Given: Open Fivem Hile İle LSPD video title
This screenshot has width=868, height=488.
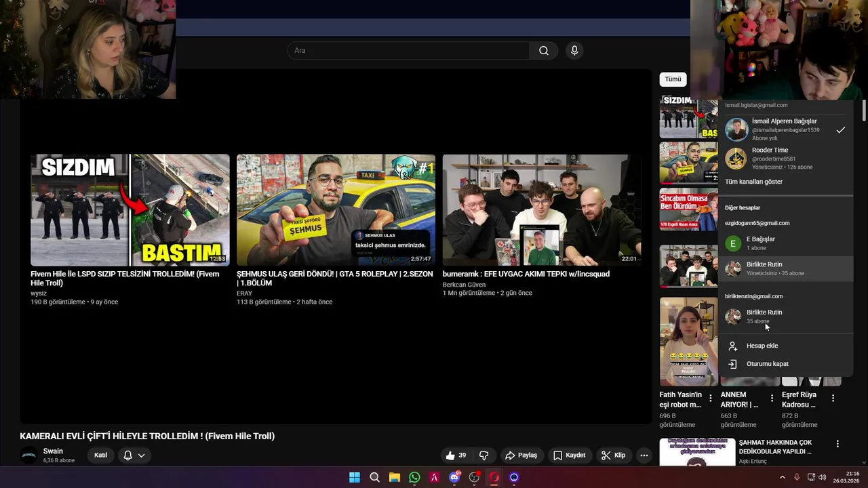Looking at the screenshot, I should pyautogui.click(x=125, y=279).
